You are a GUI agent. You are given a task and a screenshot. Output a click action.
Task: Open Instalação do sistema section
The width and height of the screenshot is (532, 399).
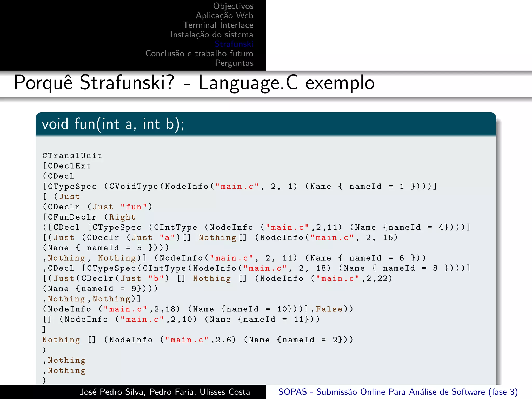point(212,35)
